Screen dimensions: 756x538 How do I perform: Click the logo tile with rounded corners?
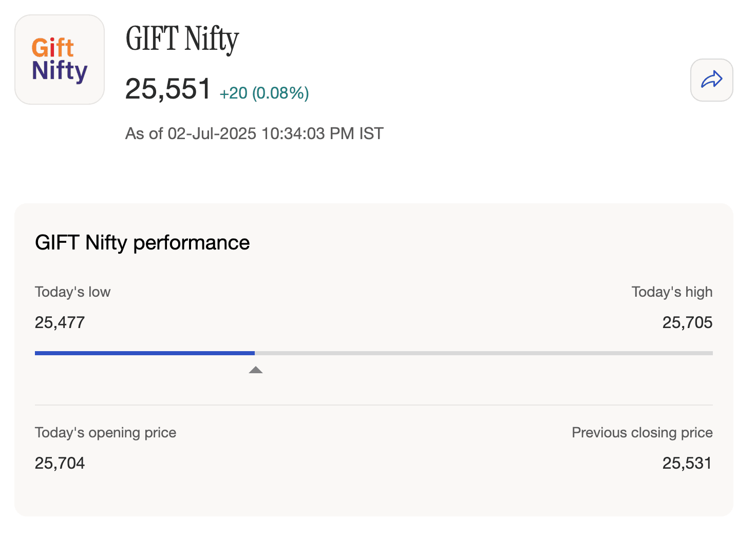(59, 60)
